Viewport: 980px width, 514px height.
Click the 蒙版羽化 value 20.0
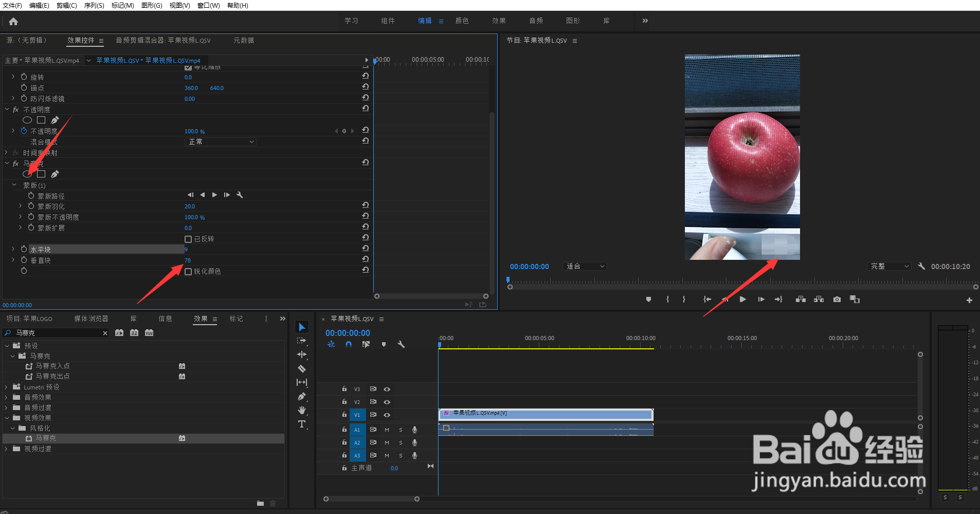click(190, 206)
